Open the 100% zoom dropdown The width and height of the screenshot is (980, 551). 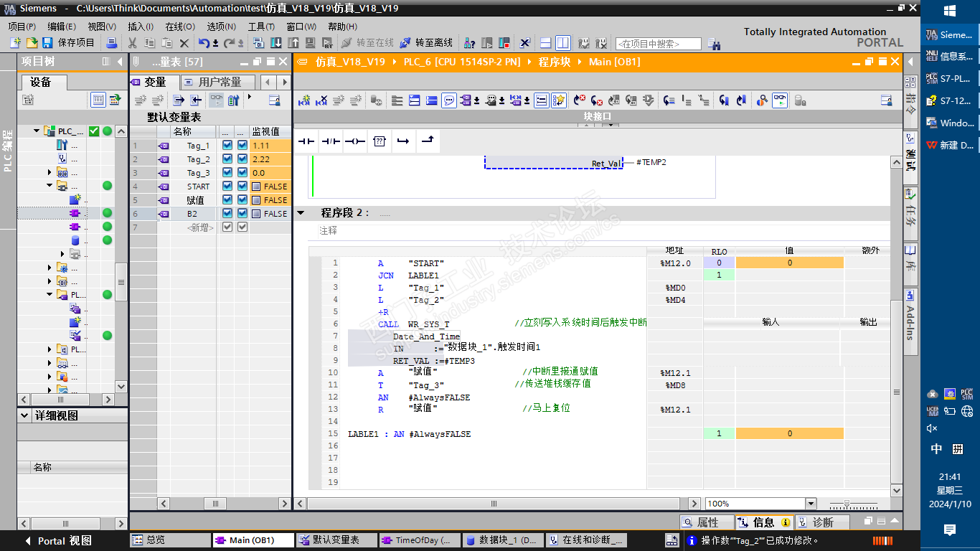tap(811, 504)
